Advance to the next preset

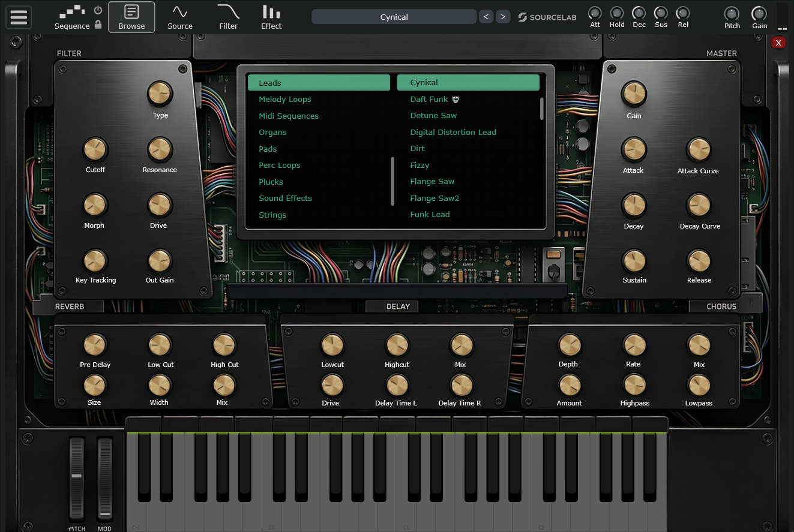point(503,17)
